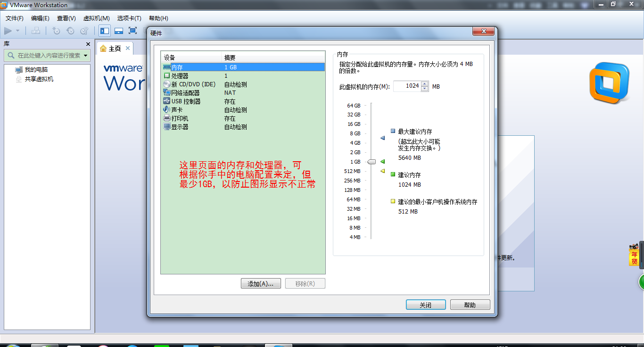The width and height of the screenshot is (644, 347).
Task: Open the library search filter dropdown arrow
Action: tap(86, 56)
